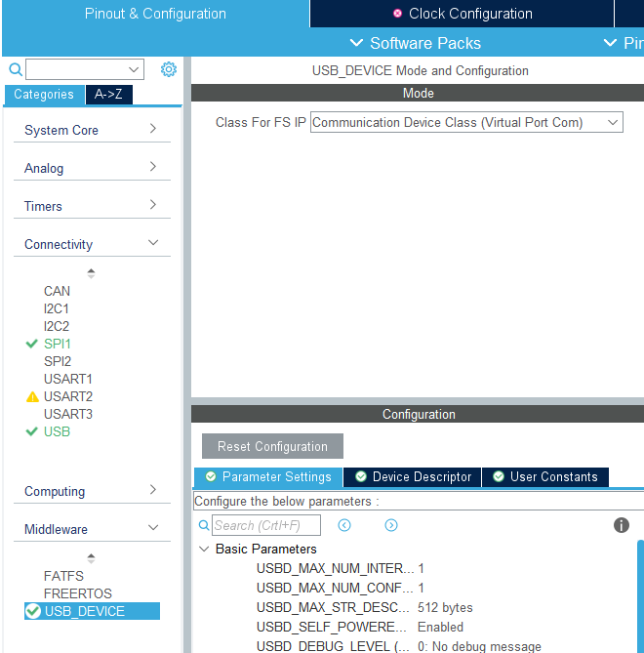Click USBD_SELF_POWERE... Enabled value
The height and width of the screenshot is (653, 644).
(x=440, y=628)
